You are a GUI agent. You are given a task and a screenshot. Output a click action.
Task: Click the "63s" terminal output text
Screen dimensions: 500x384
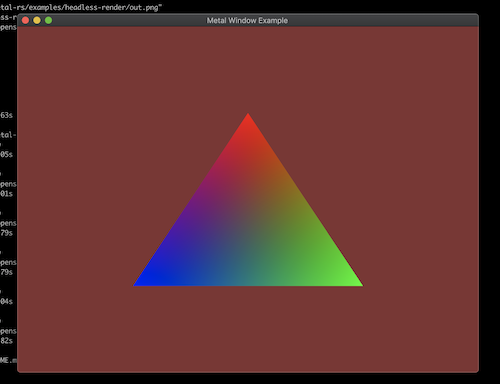(x=6, y=115)
